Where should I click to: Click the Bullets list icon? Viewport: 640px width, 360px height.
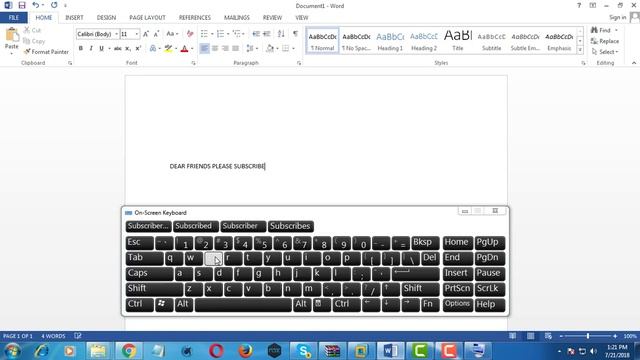[204, 34]
